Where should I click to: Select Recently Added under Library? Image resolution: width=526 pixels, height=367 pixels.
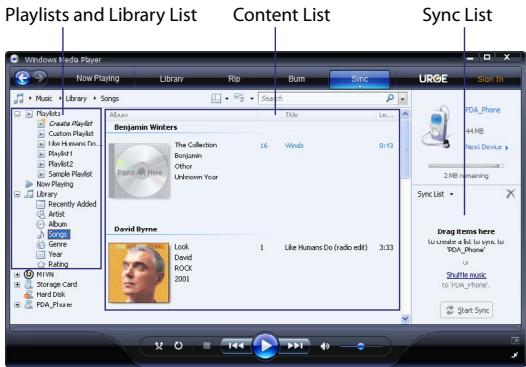tap(72, 204)
